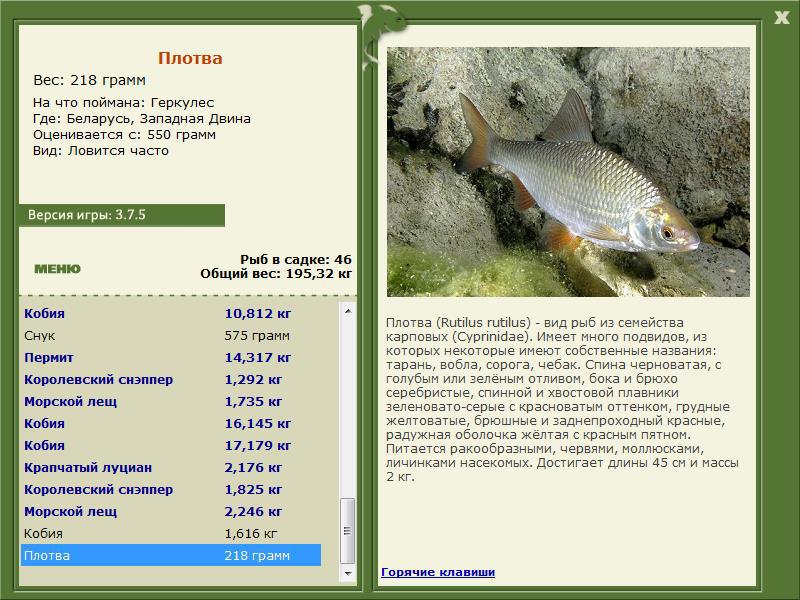Select Крапчатый луциан 2,176 кг row

(x=171, y=467)
